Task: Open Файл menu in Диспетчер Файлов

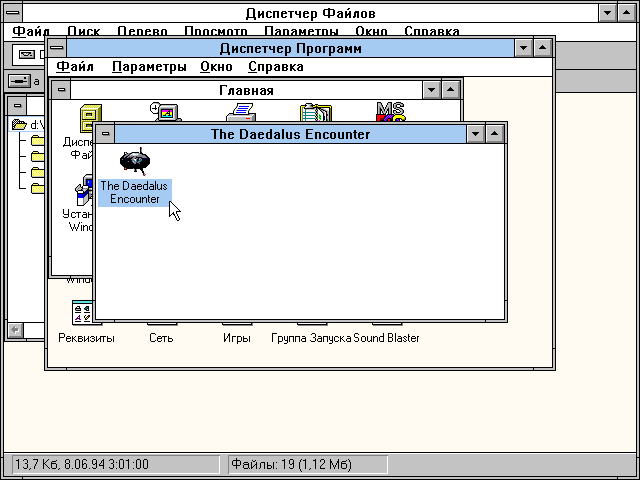Action: [x=31, y=31]
